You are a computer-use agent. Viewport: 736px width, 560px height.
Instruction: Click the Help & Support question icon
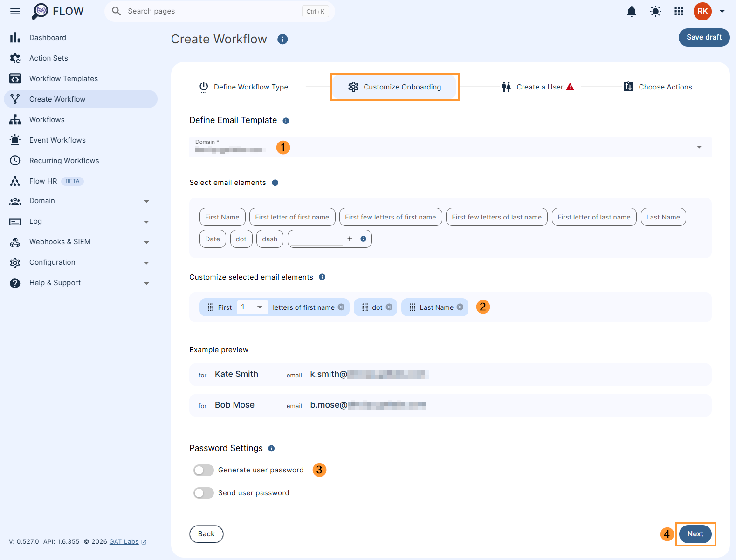click(15, 283)
